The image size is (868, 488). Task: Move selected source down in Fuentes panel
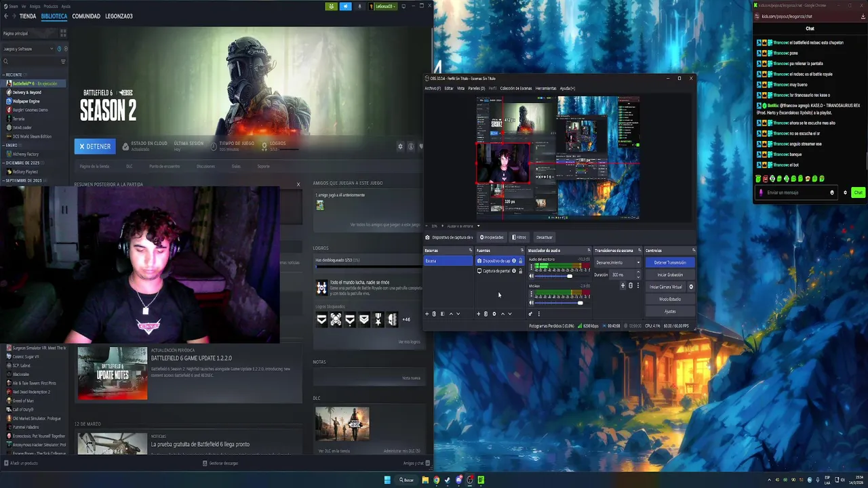pyautogui.click(x=510, y=314)
